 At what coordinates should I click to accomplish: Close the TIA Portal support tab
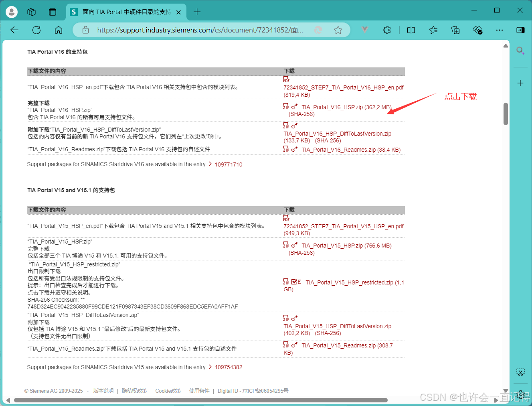[x=179, y=12]
